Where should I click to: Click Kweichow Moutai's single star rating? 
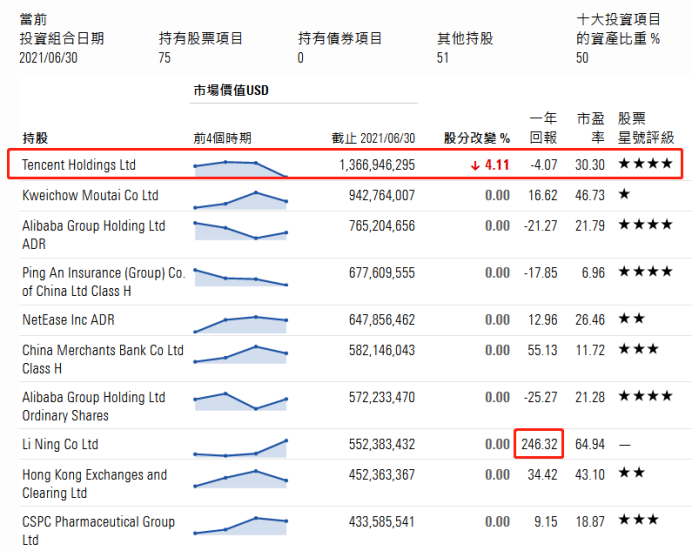click(624, 195)
